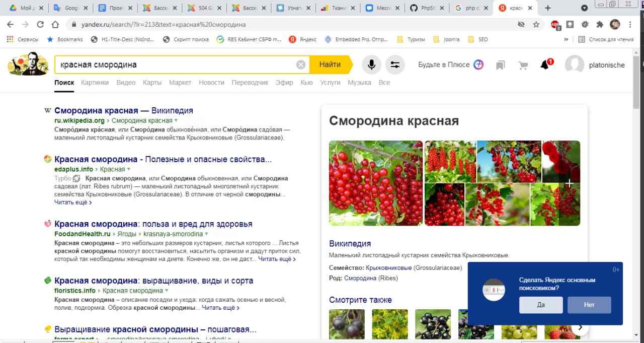Open the Chrome extensions puzzle icon
Viewport: 644px width, 343px height.
(599, 24)
